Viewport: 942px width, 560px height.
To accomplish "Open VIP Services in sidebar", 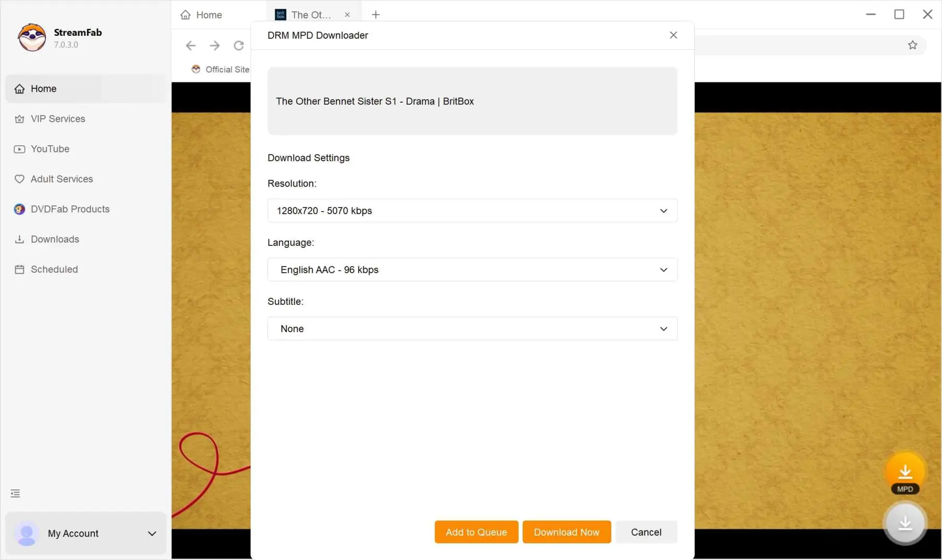I will [x=86, y=119].
